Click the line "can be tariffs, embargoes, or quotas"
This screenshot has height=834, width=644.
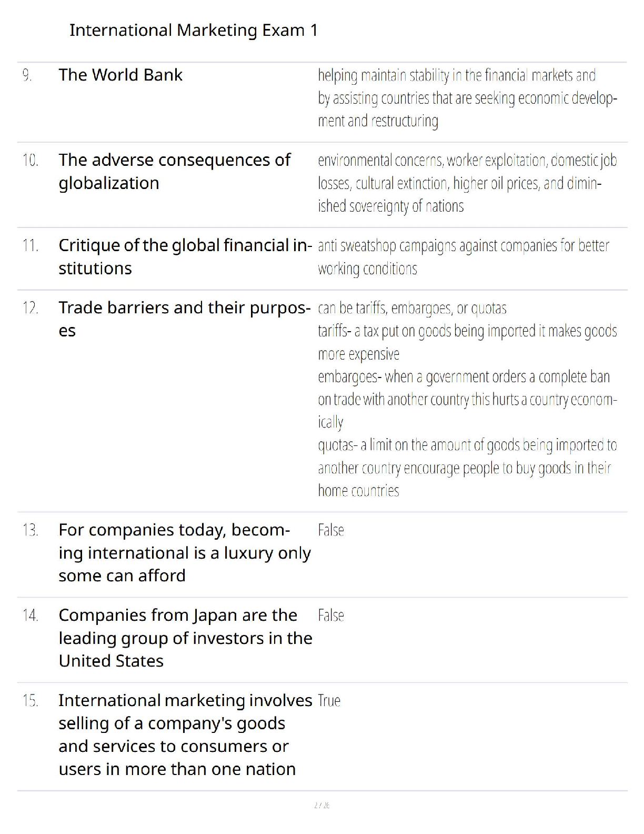tap(412, 308)
